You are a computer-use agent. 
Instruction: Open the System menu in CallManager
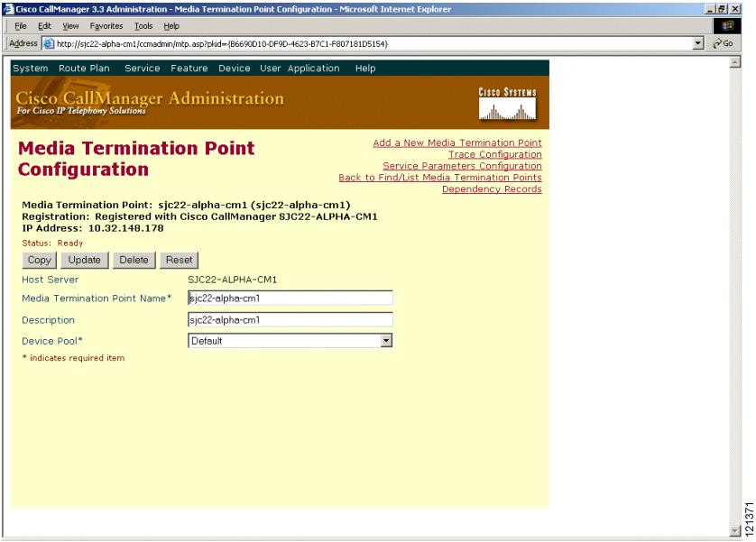coord(31,69)
